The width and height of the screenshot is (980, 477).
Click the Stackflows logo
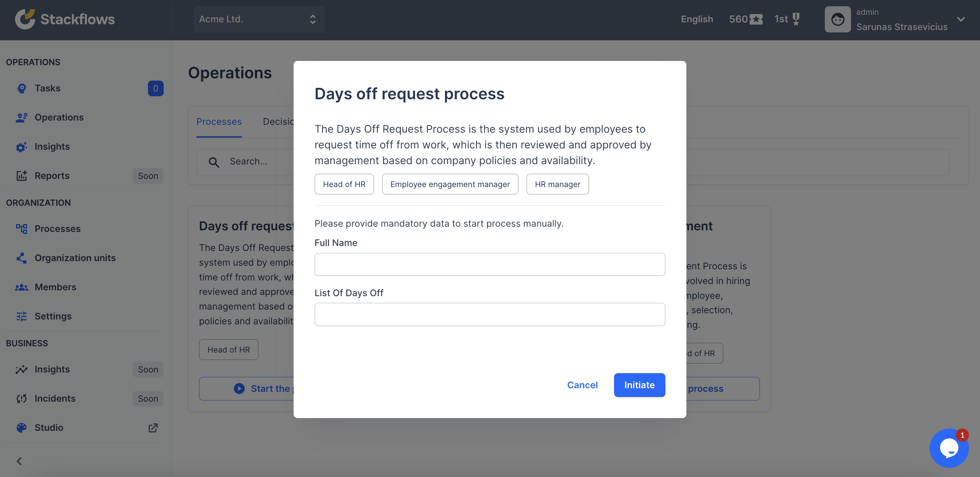65,19
